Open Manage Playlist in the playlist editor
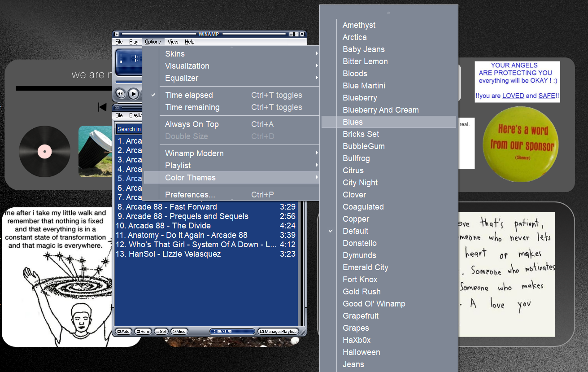Image resolution: width=588 pixels, height=372 pixels. 278,332
